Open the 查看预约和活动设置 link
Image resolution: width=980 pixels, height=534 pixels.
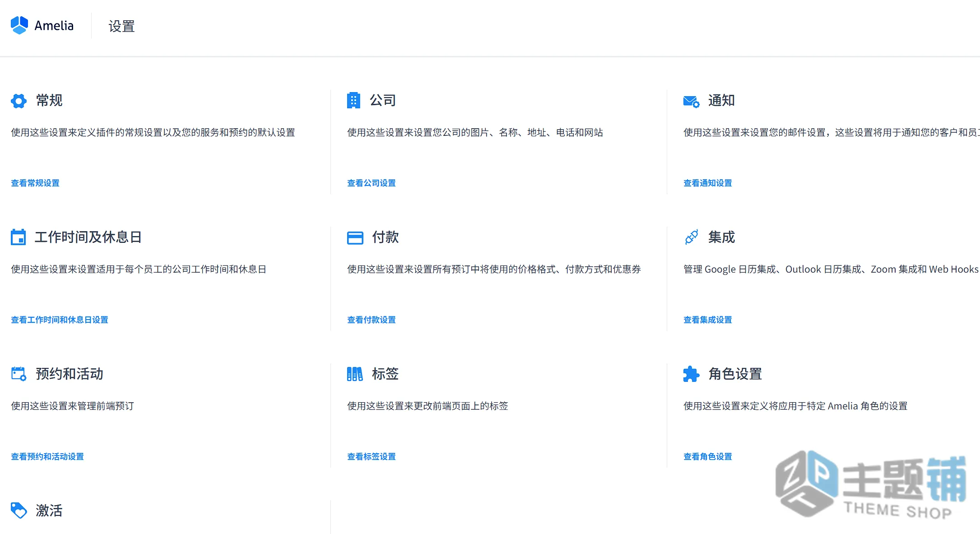[47, 456]
